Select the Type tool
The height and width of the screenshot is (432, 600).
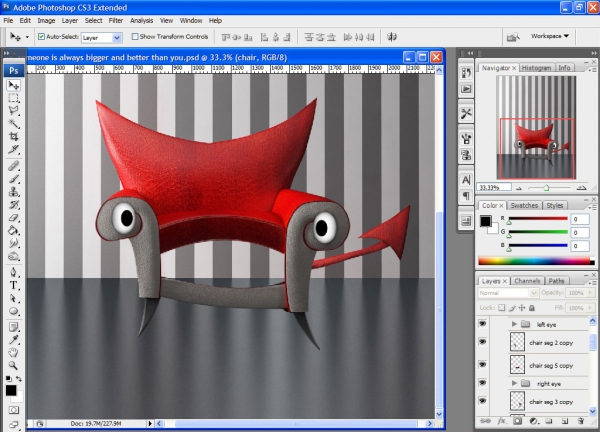coord(14,285)
